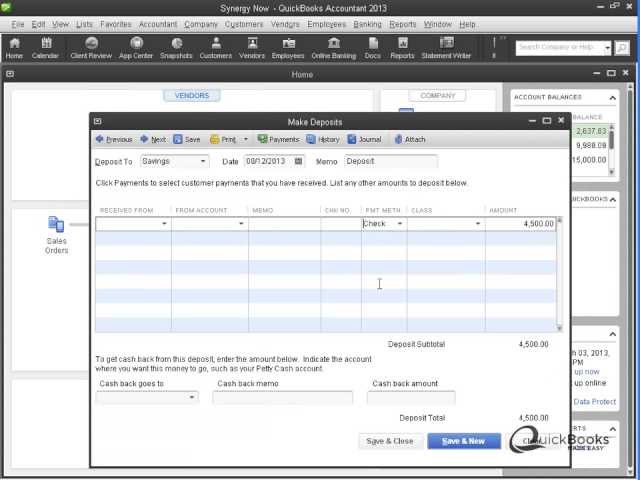Open Home from the icon bar
The width and height of the screenshot is (640, 480).
(x=14, y=48)
